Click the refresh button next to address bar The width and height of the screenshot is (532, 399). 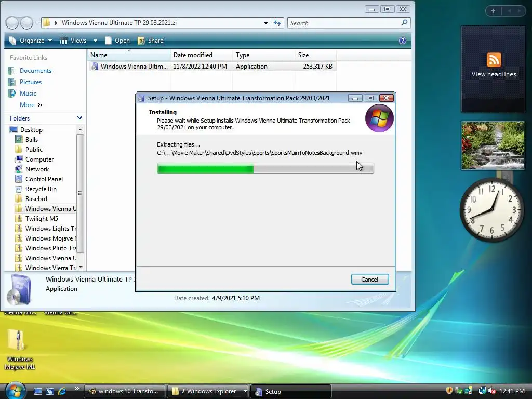(x=277, y=23)
